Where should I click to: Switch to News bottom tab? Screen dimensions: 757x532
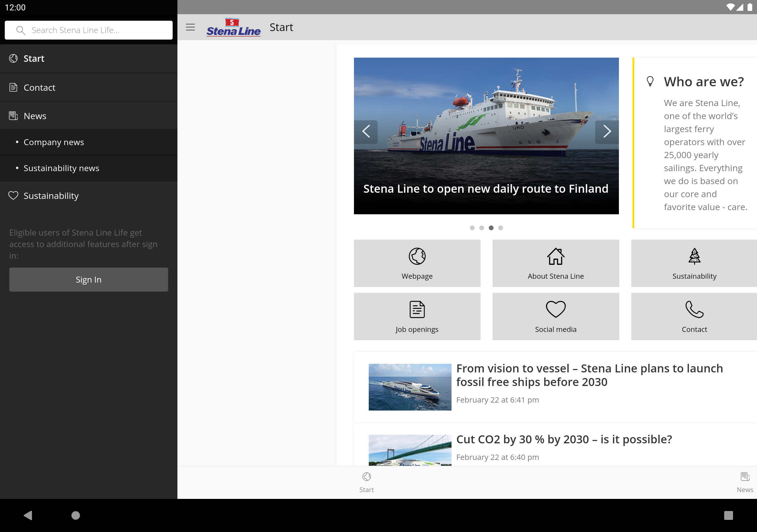point(745,483)
